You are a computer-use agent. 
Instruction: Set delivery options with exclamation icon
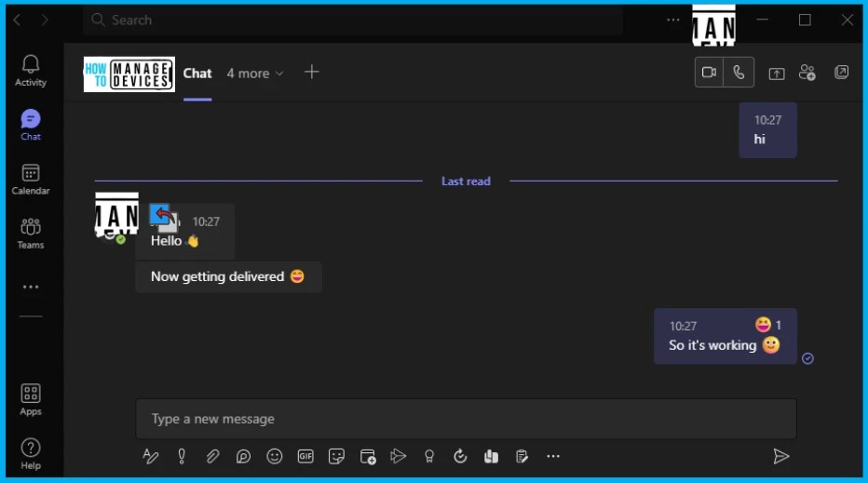point(182,456)
